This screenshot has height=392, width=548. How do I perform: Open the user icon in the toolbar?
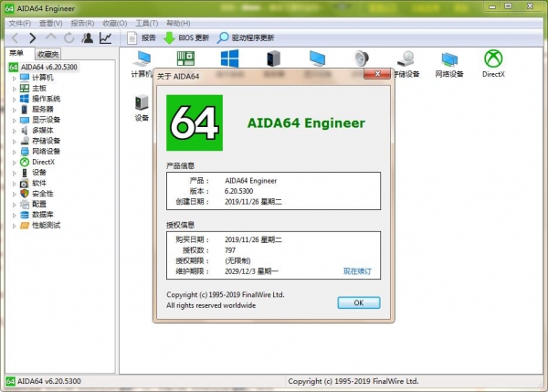click(x=88, y=37)
